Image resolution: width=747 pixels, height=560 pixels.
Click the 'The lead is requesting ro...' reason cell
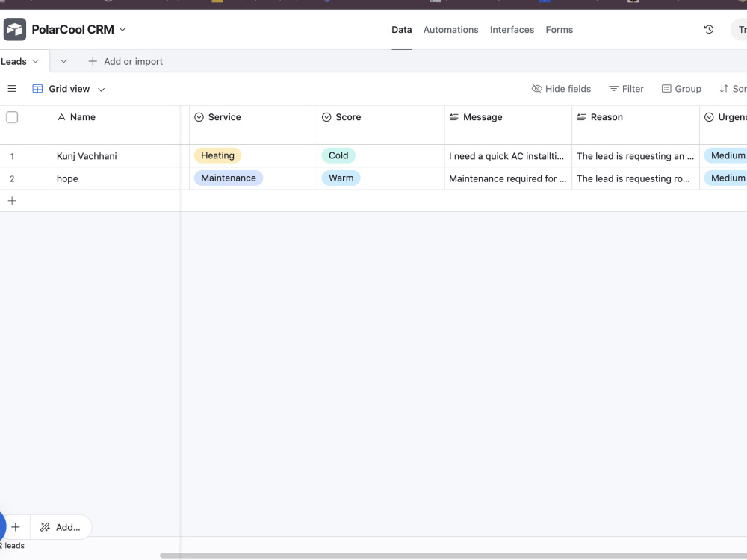click(636, 178)
